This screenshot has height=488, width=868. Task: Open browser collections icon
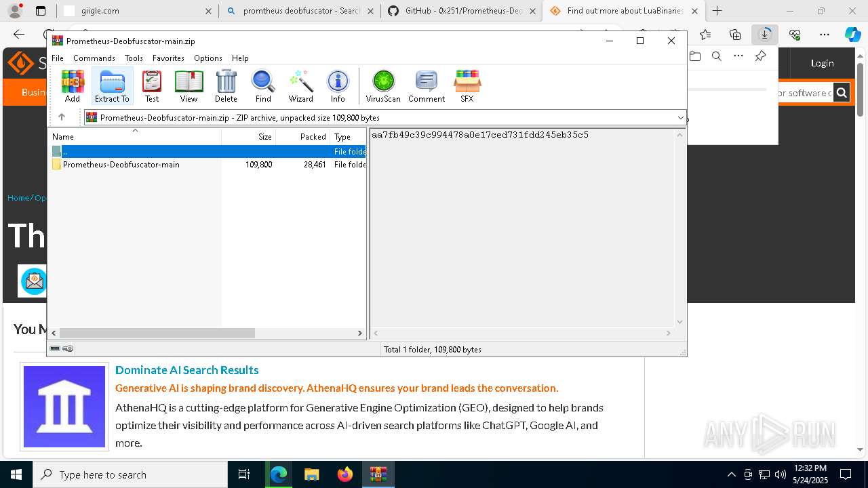click(735, 35)
